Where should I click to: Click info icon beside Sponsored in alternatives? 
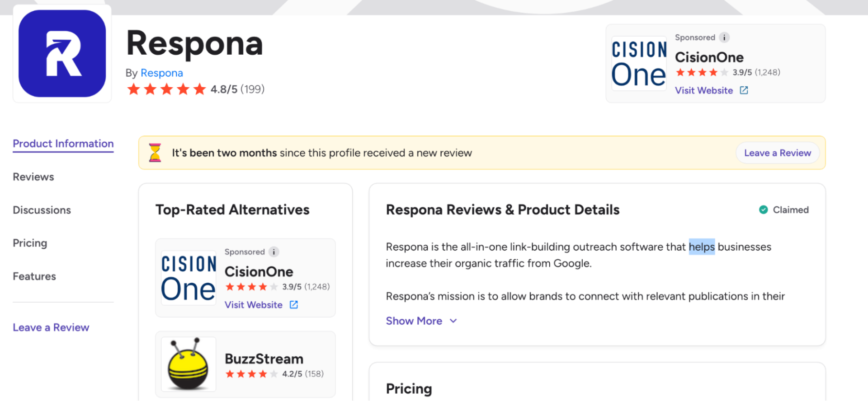[274, 252]
